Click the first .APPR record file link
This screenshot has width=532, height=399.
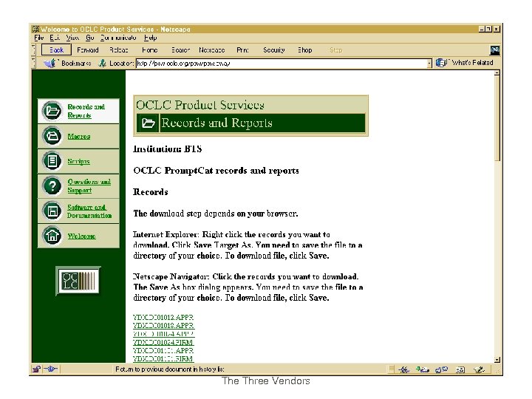coord(163,317)
